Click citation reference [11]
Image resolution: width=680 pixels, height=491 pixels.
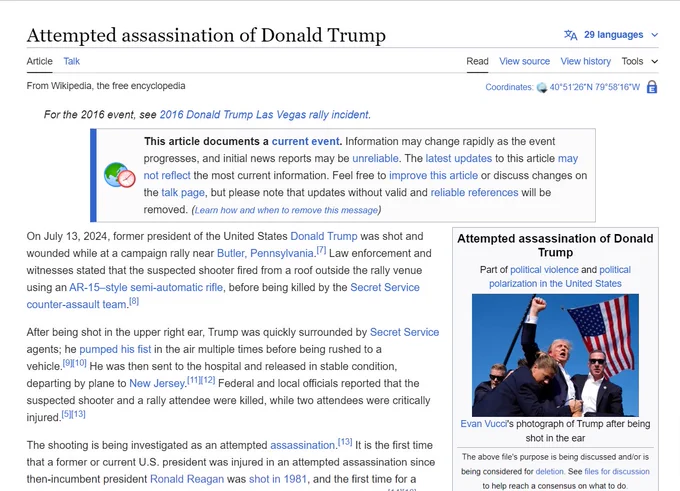193,380
